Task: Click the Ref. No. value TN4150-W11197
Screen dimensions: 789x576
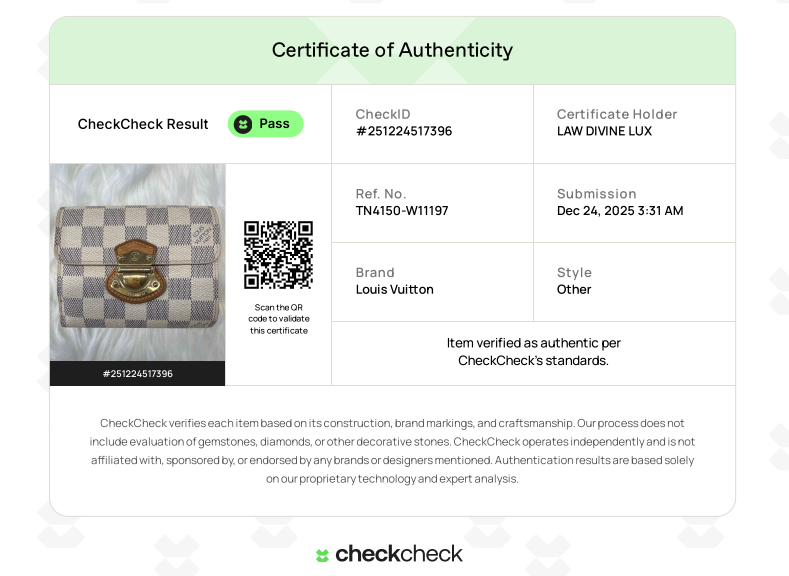Action: point(402,210)
